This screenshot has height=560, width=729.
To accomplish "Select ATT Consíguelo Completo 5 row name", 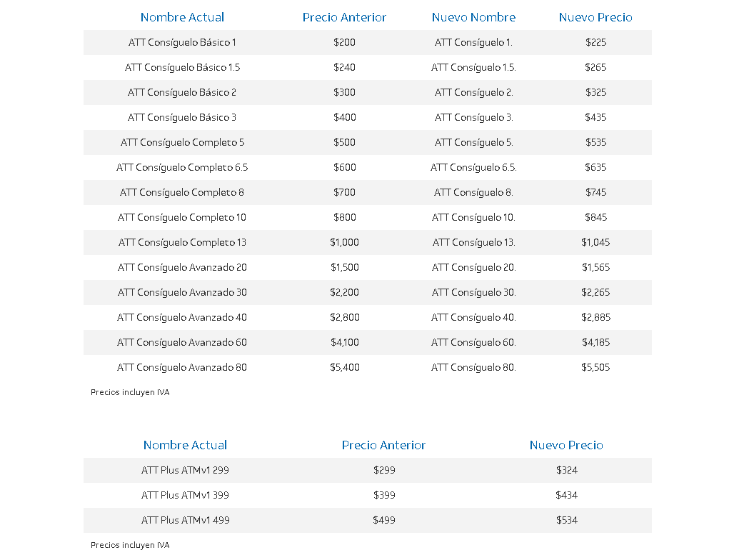I will point(182,142).
